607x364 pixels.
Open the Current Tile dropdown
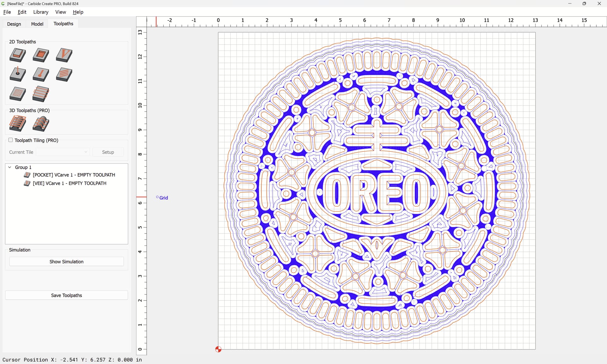tap(63, 152)
